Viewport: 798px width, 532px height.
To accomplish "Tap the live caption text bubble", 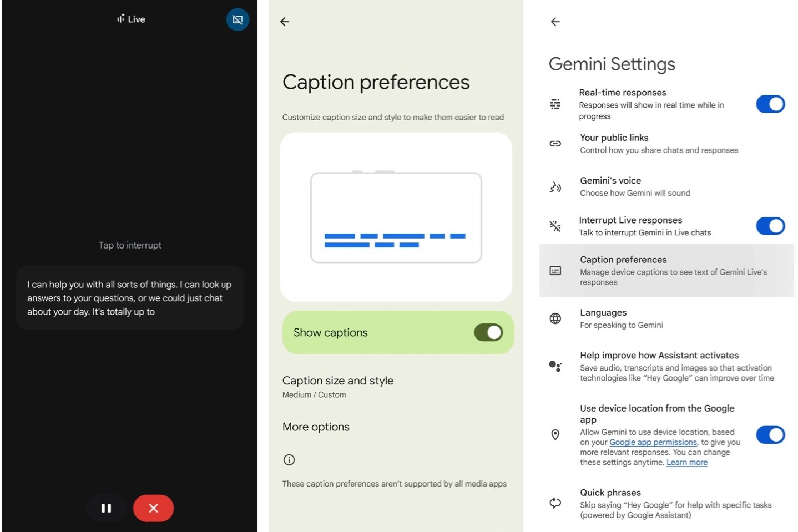I will (x=129, y=298).
